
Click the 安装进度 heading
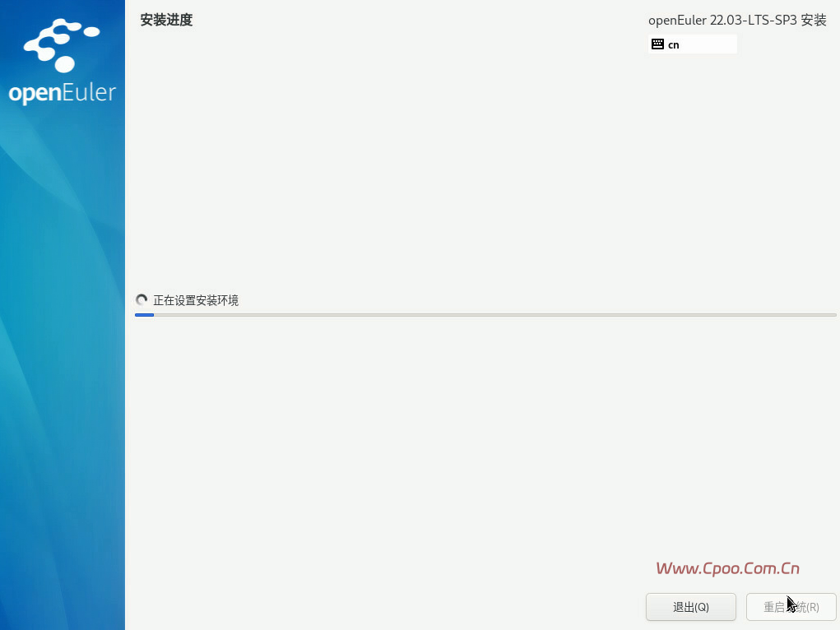tap(166, 21)
